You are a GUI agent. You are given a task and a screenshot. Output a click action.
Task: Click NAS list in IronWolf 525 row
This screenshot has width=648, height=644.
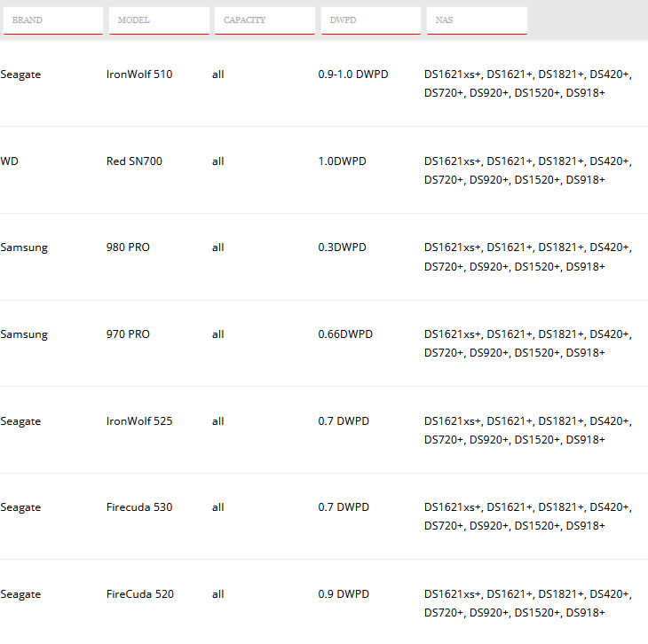pos(528,430)
